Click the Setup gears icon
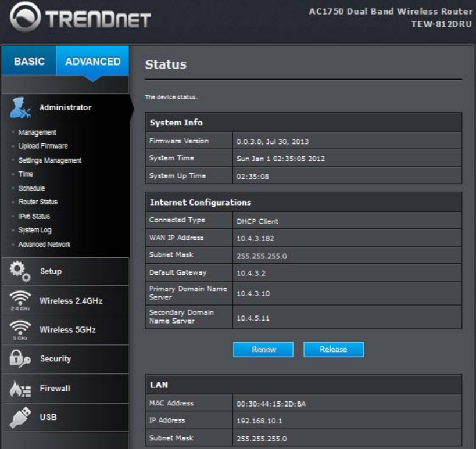 (x=20, y=271)
